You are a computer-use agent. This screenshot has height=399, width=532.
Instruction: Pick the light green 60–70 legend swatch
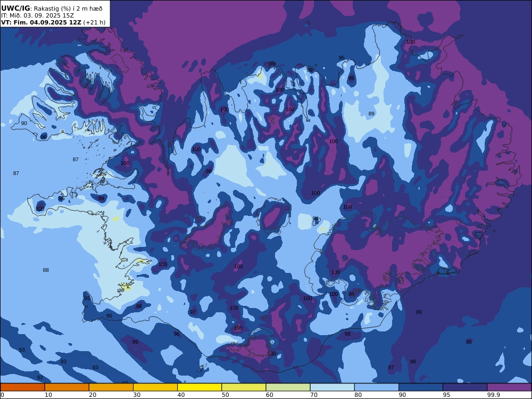click(x=288, y=387)
